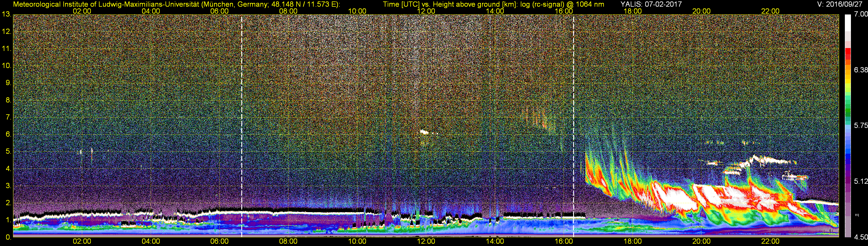Click the small 'eq' label beside colorbar
Screen dimensions: 868x246
[857, 215]
